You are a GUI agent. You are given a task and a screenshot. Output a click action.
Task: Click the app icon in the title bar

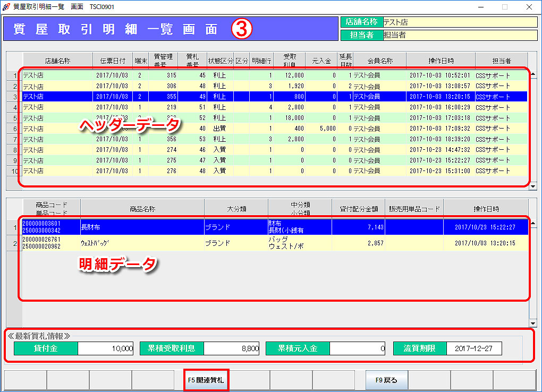(x=6, y=7)
